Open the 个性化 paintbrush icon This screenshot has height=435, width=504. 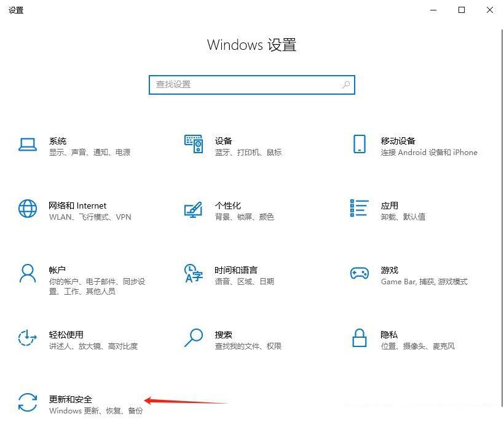click(193, 209)
